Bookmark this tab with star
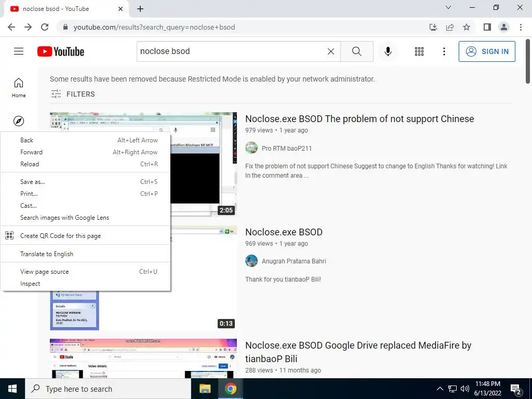The height and width of the screenshot is (399, 532). [x=467, y=27]
